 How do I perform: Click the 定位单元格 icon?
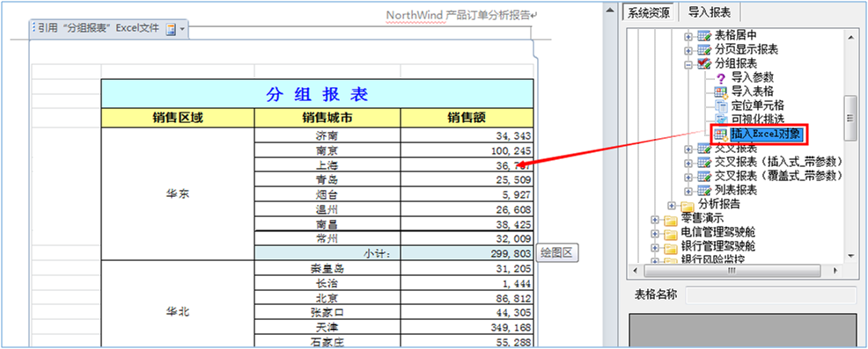(x=720, y=105)
